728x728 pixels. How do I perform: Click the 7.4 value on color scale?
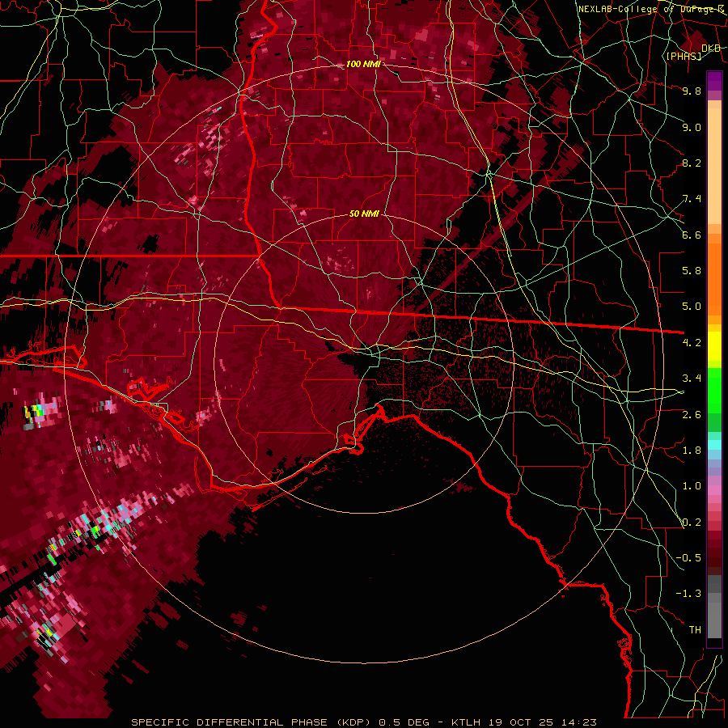pos(692,199)
